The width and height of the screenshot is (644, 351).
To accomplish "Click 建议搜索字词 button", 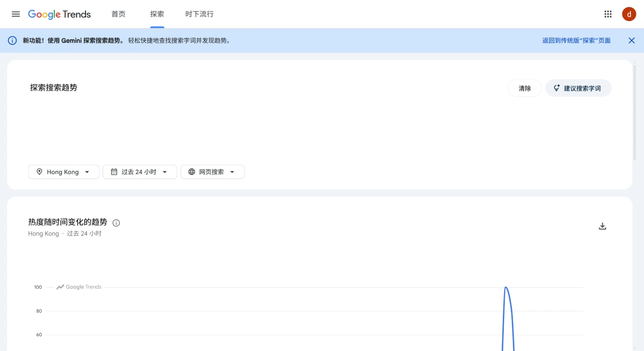I will point(578,88).
